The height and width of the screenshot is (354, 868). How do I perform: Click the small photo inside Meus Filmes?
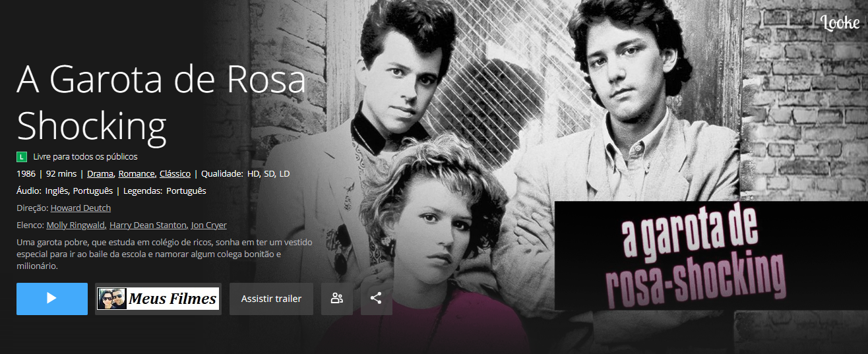coord(111,299)
